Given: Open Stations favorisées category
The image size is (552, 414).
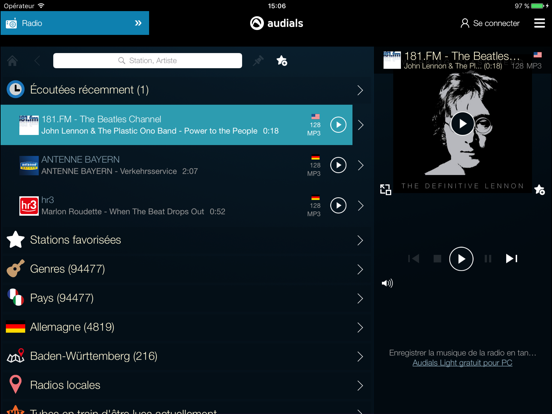Looking at the screenshot, I should [187, 240].
